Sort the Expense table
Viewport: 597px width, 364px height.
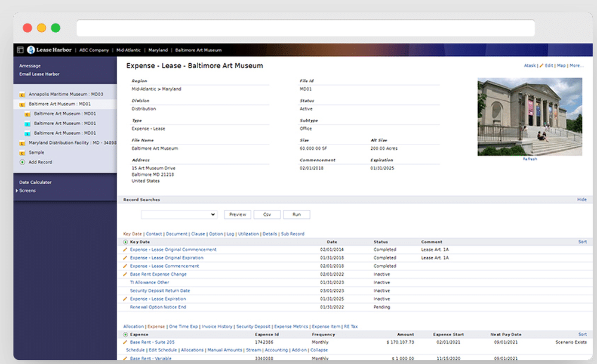click(x=583, y=334)
